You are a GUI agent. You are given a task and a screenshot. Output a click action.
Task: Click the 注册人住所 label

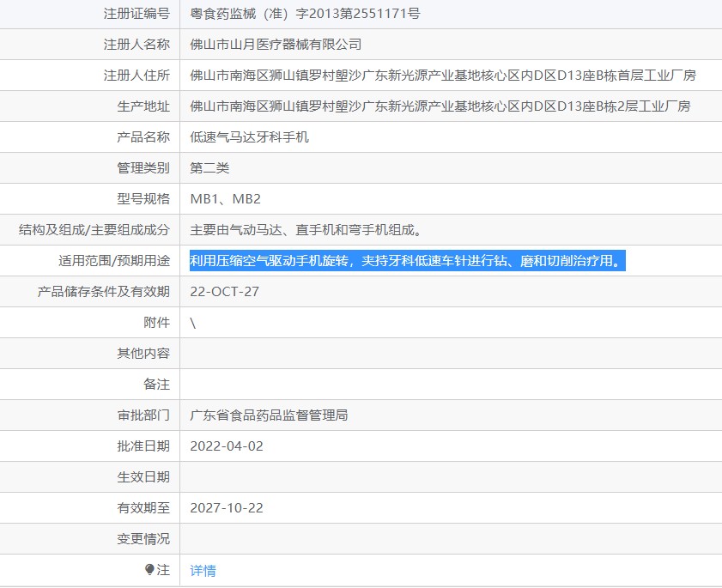pos(137,76)
